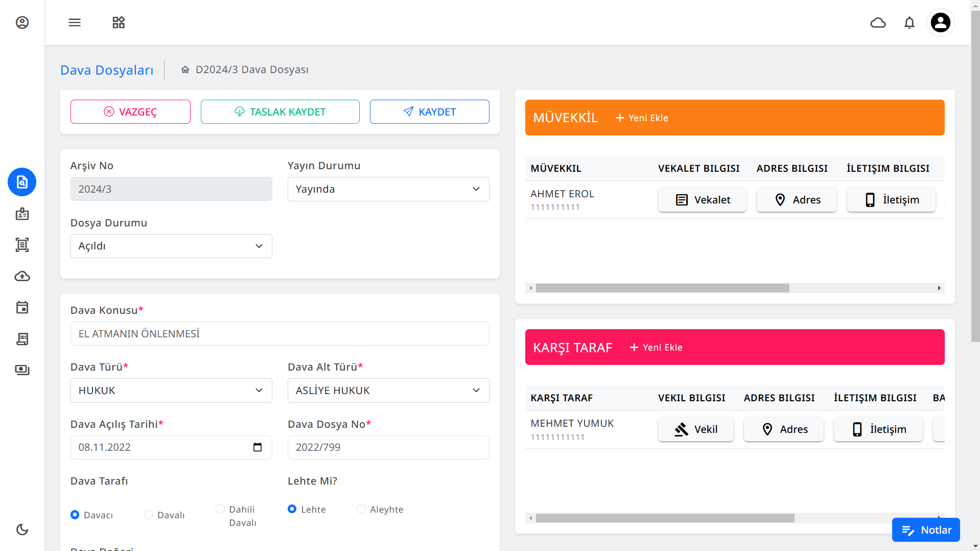Click Yeni Ekle in Müvekkil header
The image size is (980, 551).
642,118
